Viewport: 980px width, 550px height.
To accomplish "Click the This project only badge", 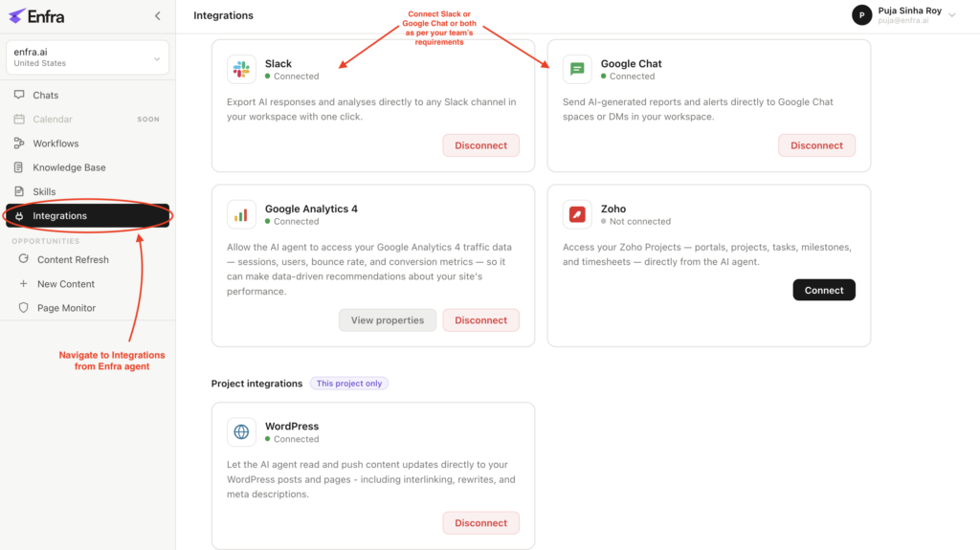I will tap(348, 384).
